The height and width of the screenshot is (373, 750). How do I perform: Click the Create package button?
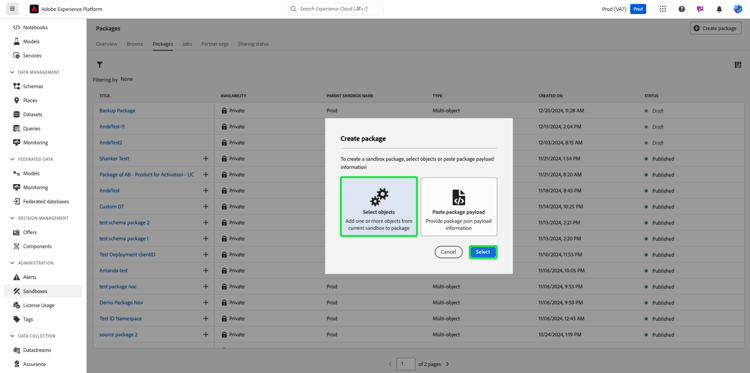pyautogui.click(x=716, y=28)
